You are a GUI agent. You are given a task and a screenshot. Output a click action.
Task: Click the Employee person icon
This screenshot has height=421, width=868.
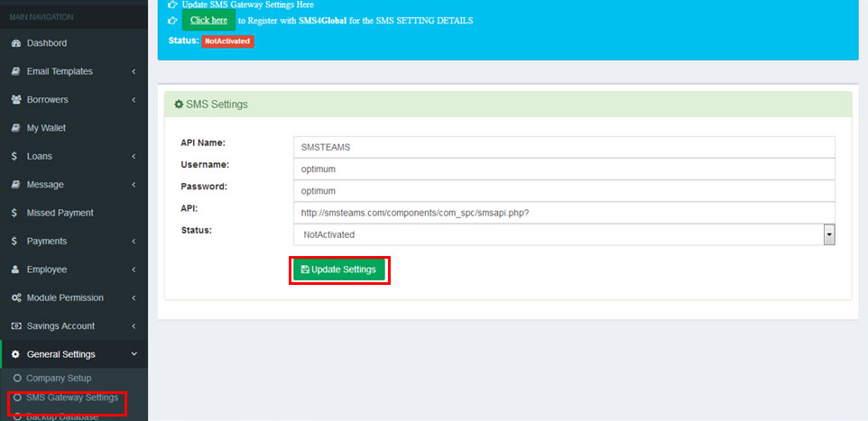[15, 270]
